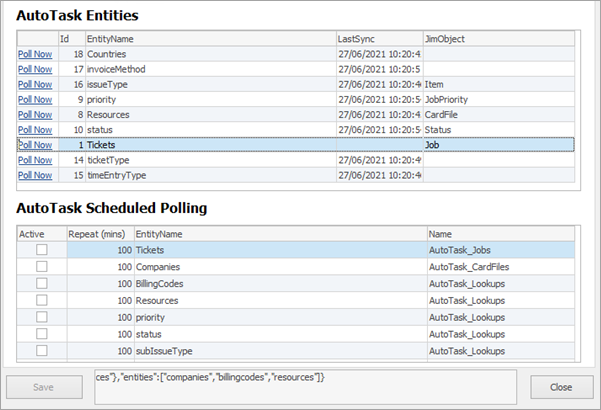
Task: Select the AutoTask_CardFiles name cell
Action: (x=501, y=267)
